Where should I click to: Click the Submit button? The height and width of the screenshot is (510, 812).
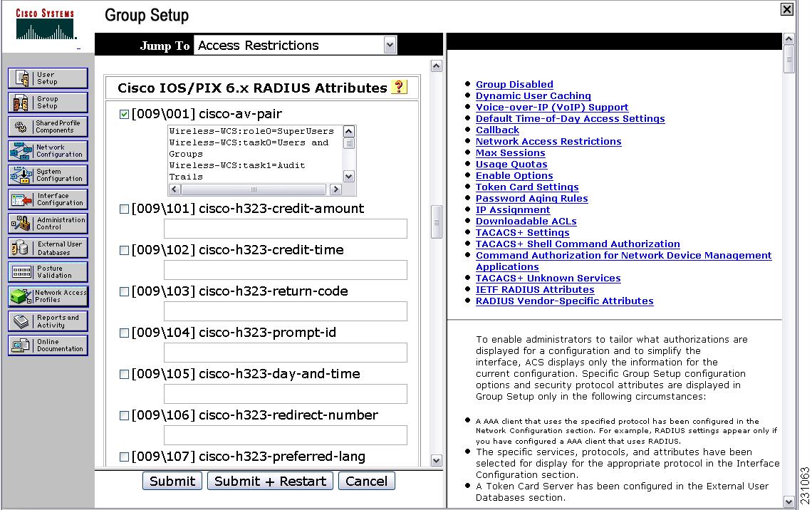(x=172, y=481)
